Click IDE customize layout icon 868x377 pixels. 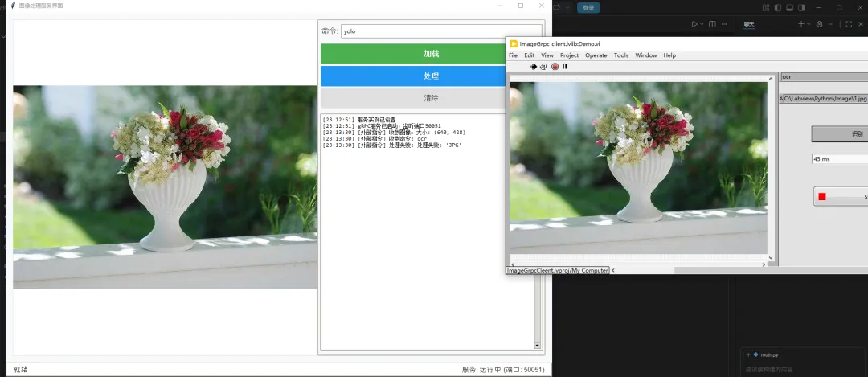pyautogui.click(x=766, y=8)
